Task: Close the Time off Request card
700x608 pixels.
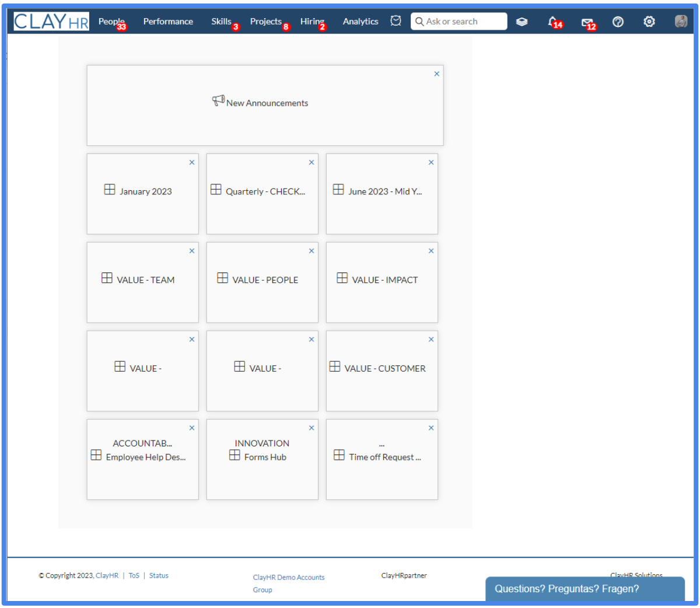Action: (x=431, y=428)
